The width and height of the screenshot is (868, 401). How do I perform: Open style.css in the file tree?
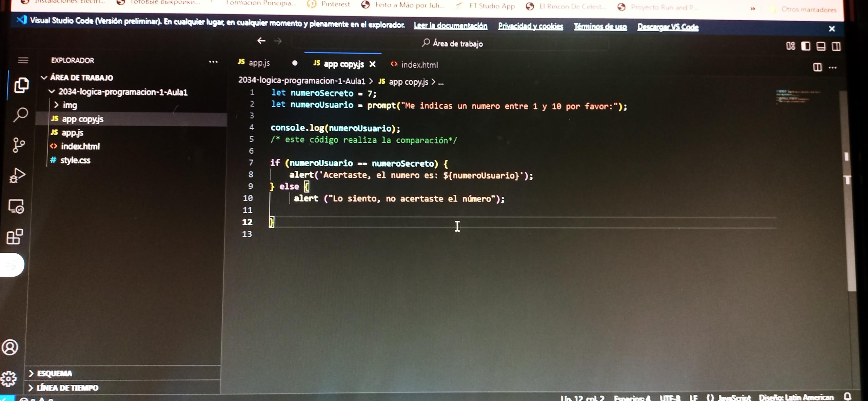pyautogui.click(x=70, y=160)
